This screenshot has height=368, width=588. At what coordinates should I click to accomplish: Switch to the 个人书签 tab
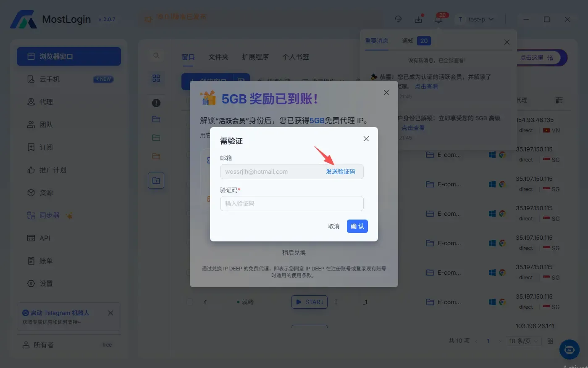point(296,57)
